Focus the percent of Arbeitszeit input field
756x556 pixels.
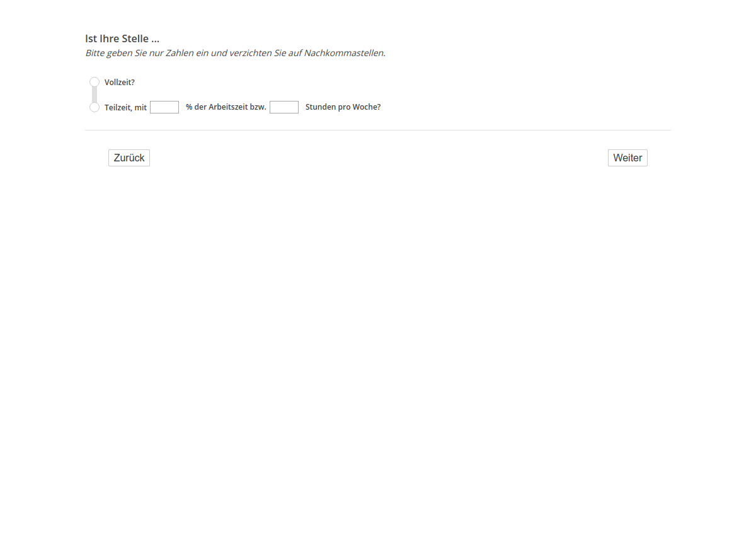(164, 107)
